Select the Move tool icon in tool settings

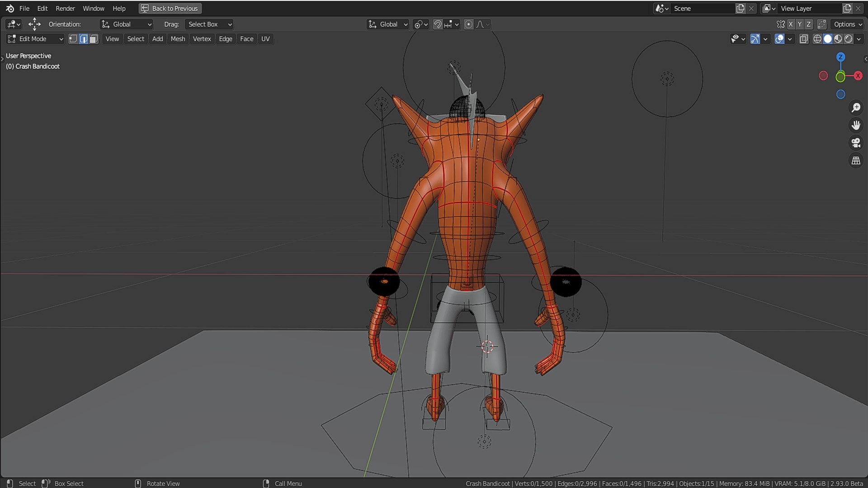point(34,24)
